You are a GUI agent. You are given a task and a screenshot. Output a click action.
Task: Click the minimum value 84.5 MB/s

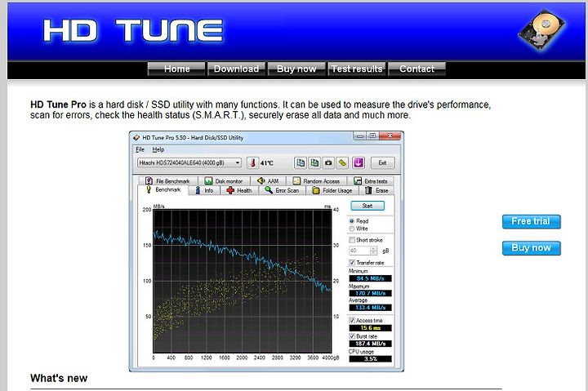[x=370, y=278]
